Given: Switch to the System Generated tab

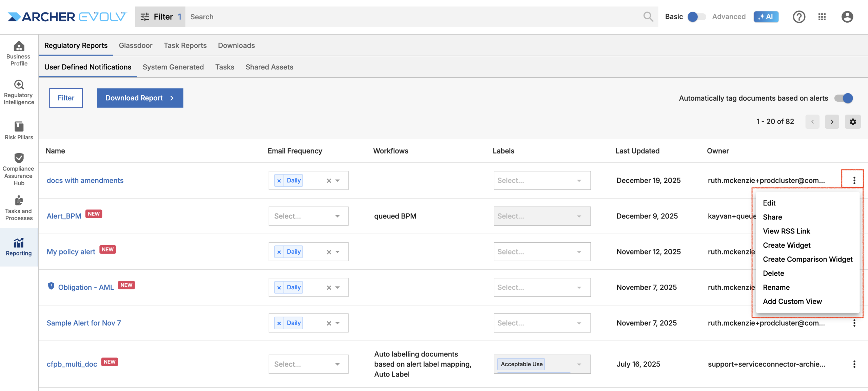Looking at the screenshot, I should click(x=173, y=67).
